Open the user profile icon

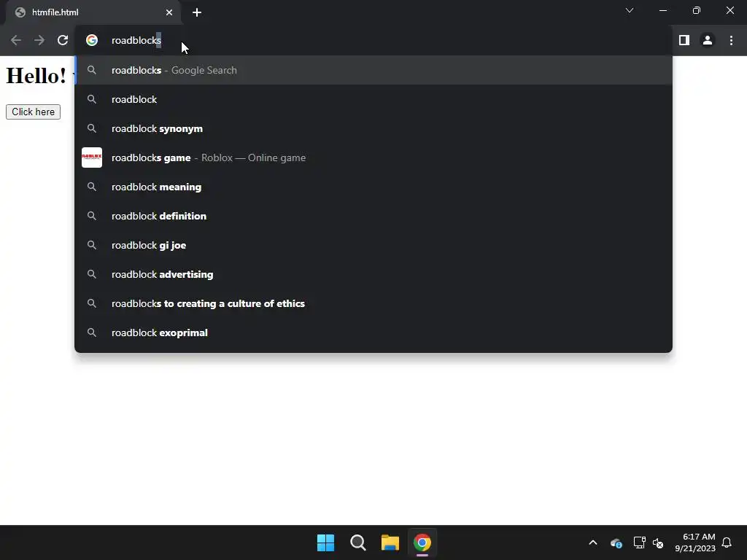[x=708, y=41]
